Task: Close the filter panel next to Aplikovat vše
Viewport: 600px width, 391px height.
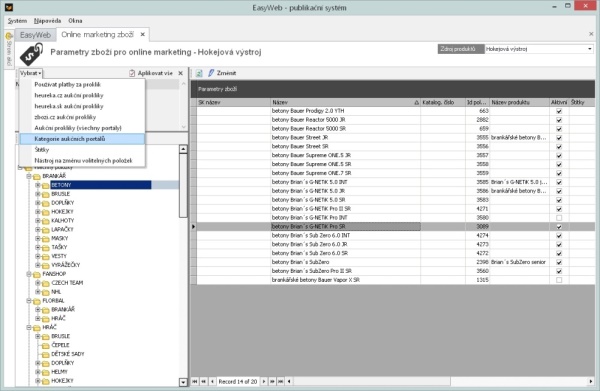Action: 181,73
